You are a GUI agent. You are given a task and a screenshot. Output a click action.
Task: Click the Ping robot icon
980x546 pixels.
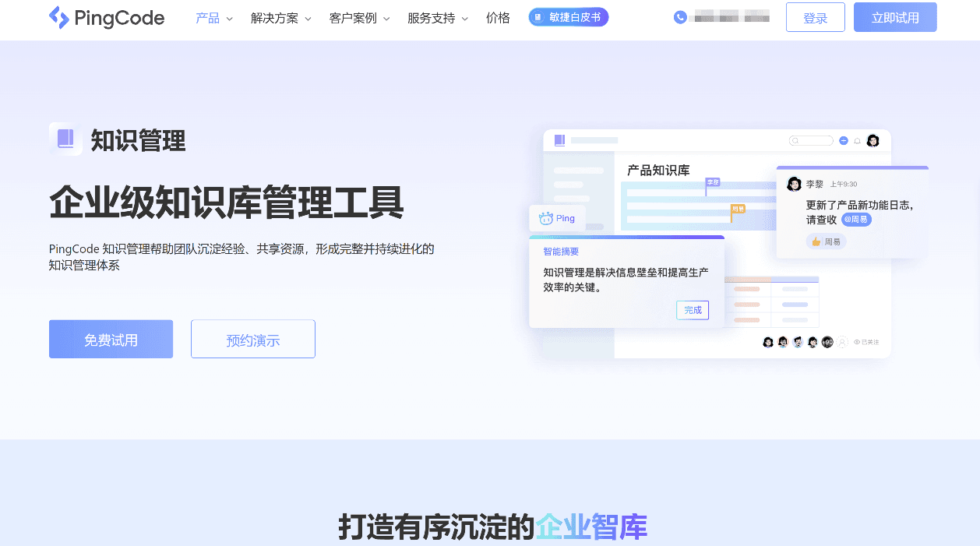(546, 218)
